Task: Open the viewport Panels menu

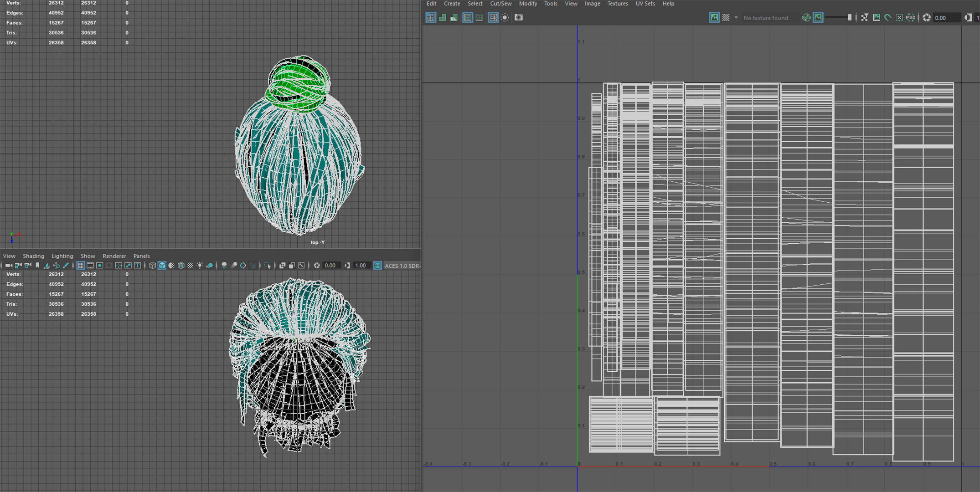Action: coord(141,256)
